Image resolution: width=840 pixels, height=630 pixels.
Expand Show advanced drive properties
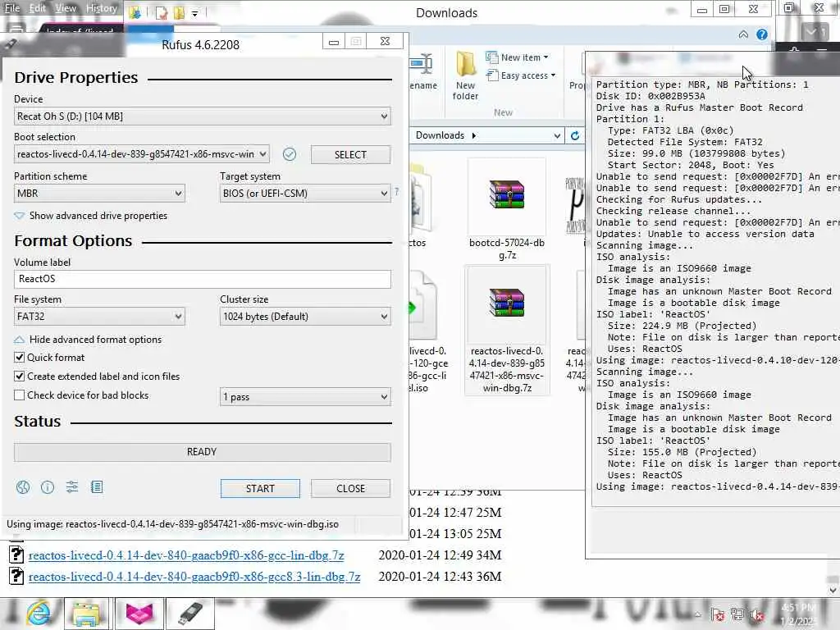(x=90, y=216)
